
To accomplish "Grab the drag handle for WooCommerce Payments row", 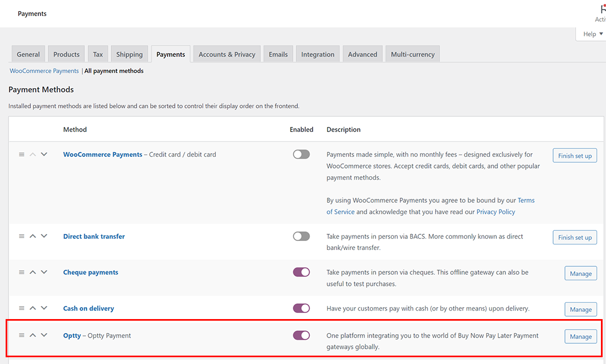I will pos(21,154).
